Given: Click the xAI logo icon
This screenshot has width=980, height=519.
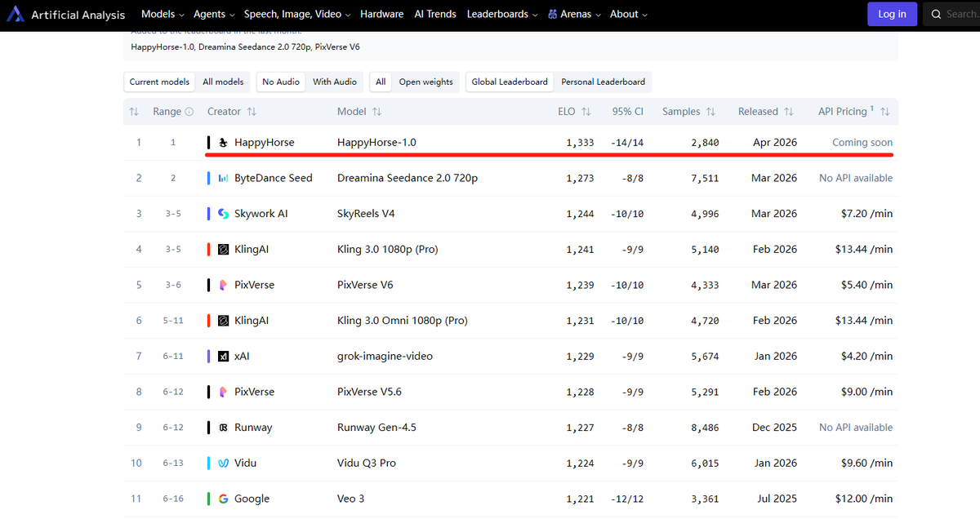Looking at the screenshot, I should point(223,356).
